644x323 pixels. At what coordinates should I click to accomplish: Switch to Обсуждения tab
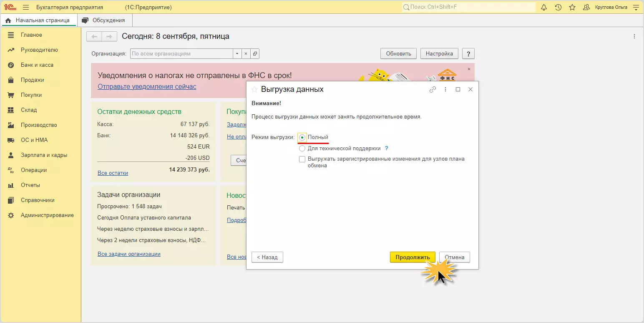pos(104,20)
